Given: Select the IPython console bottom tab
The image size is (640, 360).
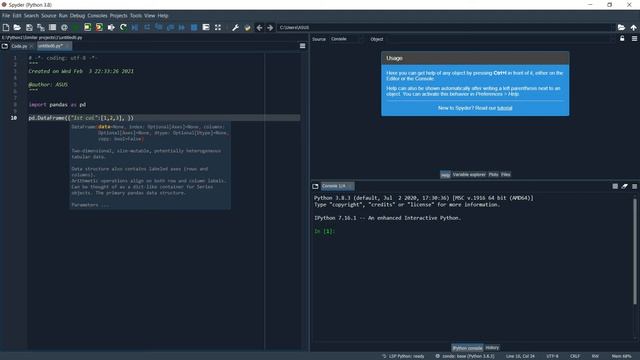Looking at the screenshot, I should pos(467,348).
